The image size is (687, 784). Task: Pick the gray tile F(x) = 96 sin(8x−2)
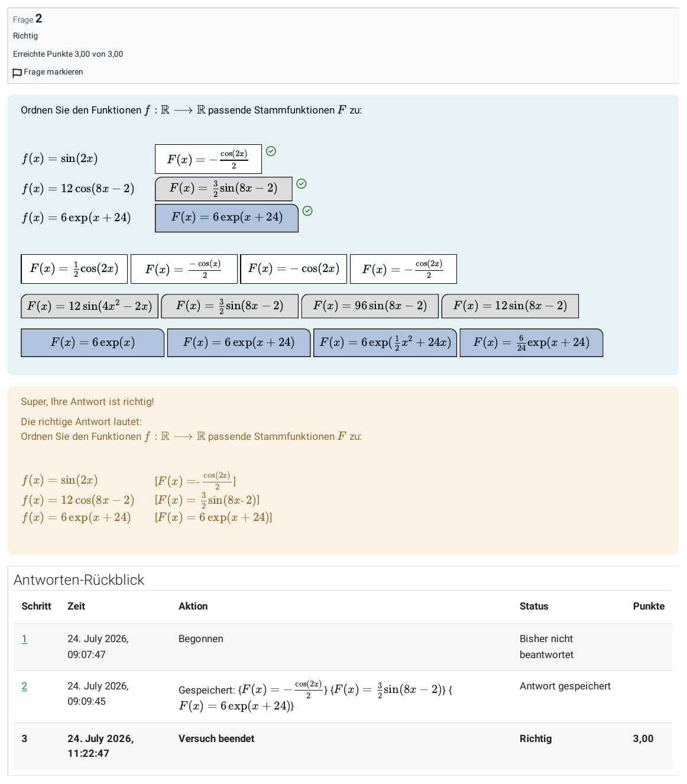(370, 306)
